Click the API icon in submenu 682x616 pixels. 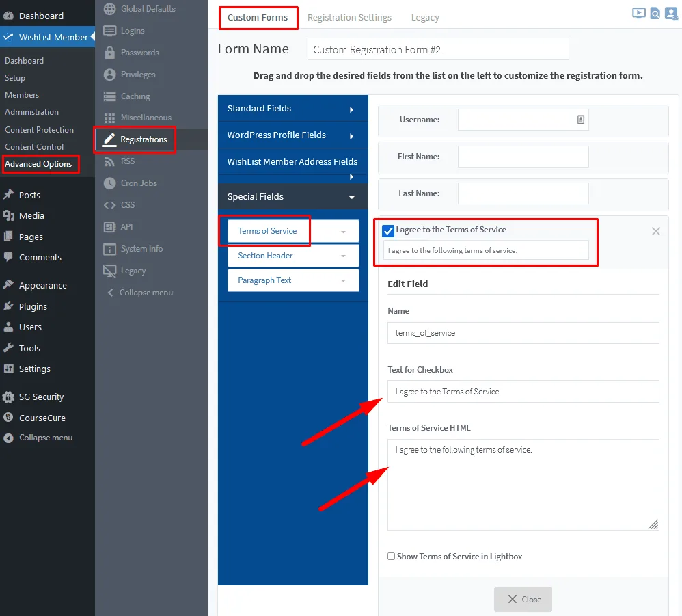pyautogui.click(x=109, y=227)
